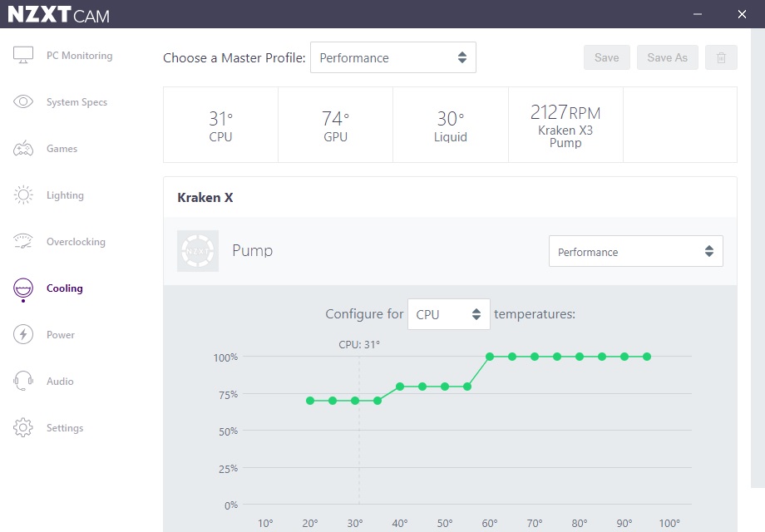Click the Overclocking gauge icon
This screenshot has height=532, width=765.
tap(23, 241)
